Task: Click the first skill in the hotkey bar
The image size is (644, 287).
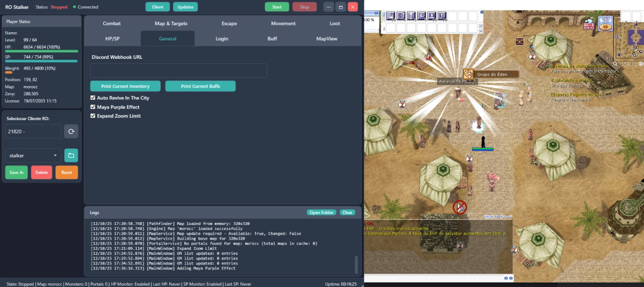Action: coord(391,17)
